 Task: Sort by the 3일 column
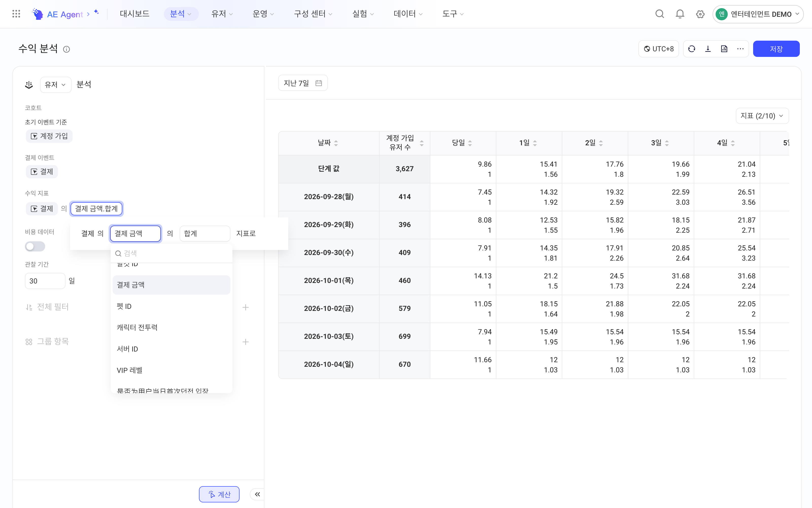tap(667, 143)
